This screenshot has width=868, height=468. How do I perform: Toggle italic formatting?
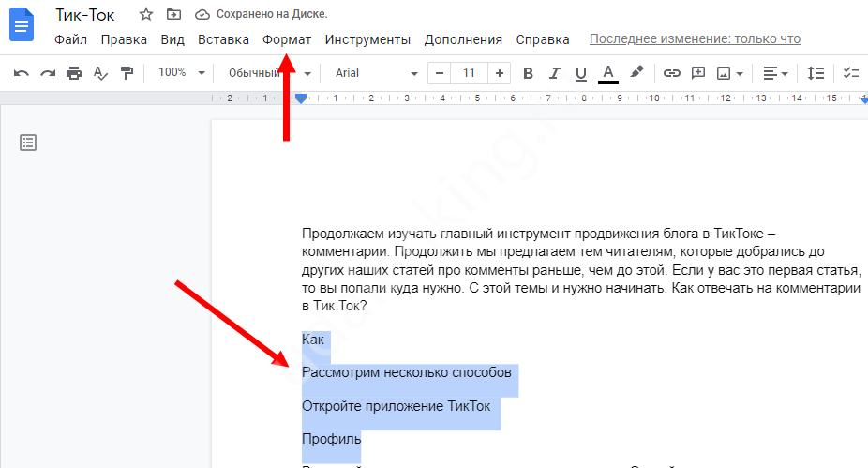[x=554, y=73]
